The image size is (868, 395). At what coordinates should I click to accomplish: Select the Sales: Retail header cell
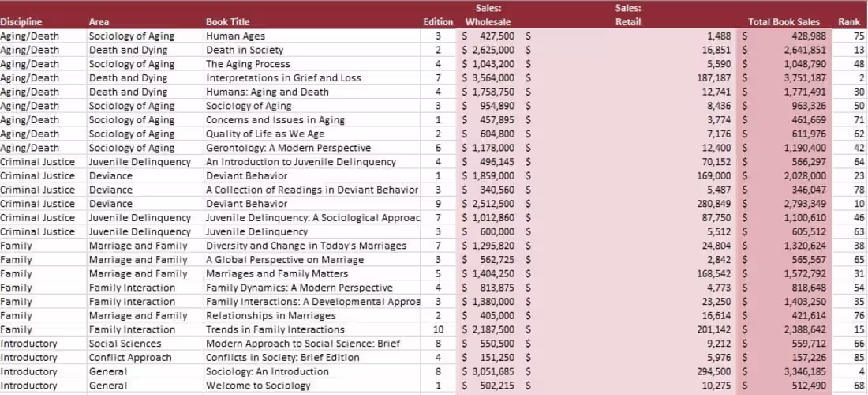click(628, 15)
